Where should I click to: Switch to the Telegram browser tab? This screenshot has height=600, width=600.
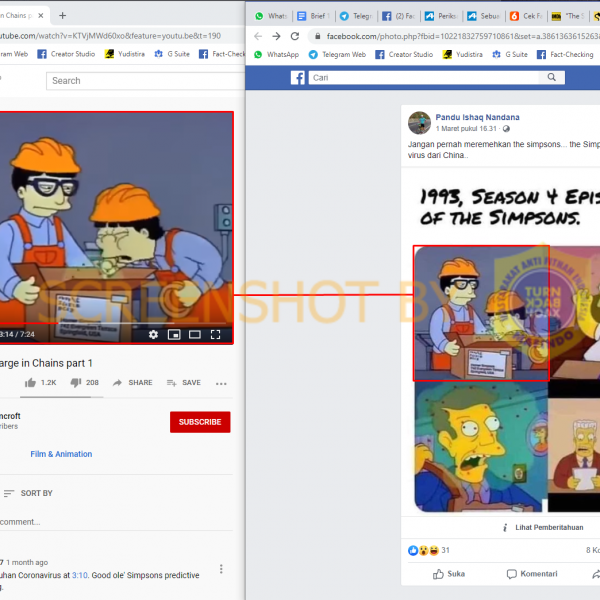[356, 16]
